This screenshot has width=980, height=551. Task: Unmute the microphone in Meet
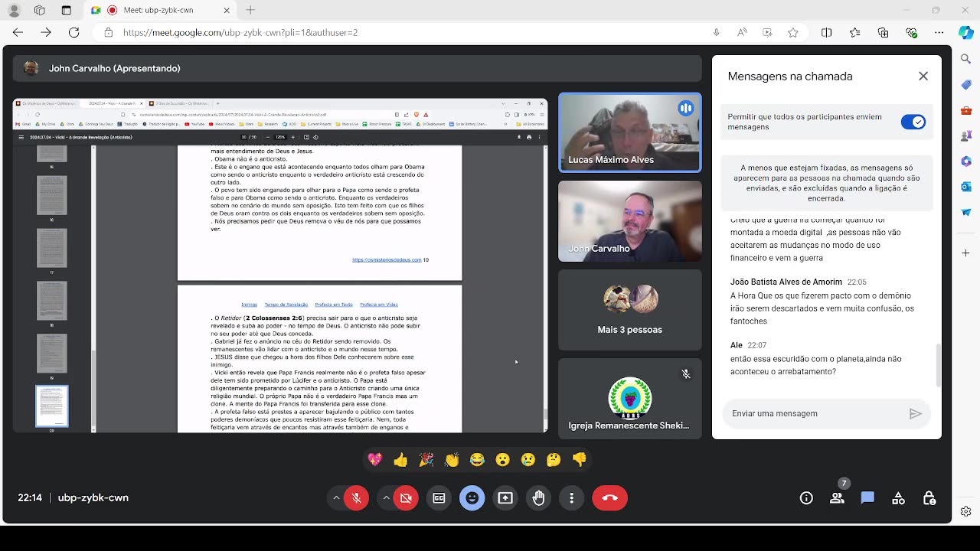[x=356, y=498]
